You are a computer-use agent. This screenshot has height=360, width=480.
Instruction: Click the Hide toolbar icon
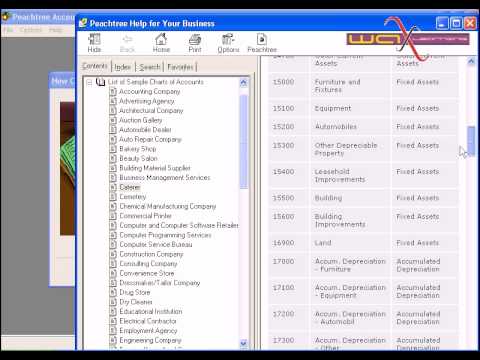[94, 43]
